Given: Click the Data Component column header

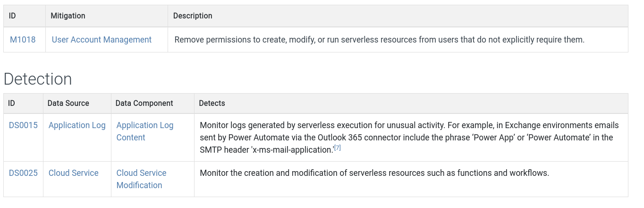Looking at the screenshot, I should (x=144, y=103).
